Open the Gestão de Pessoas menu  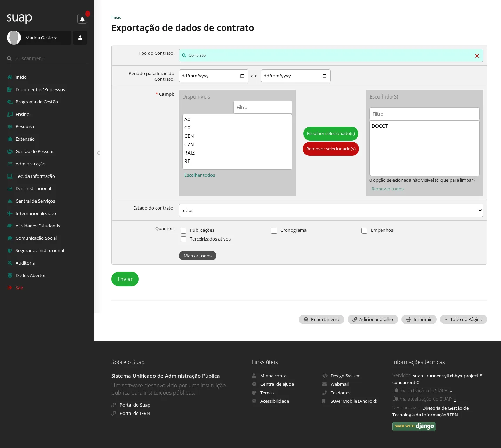click(35, 151)
